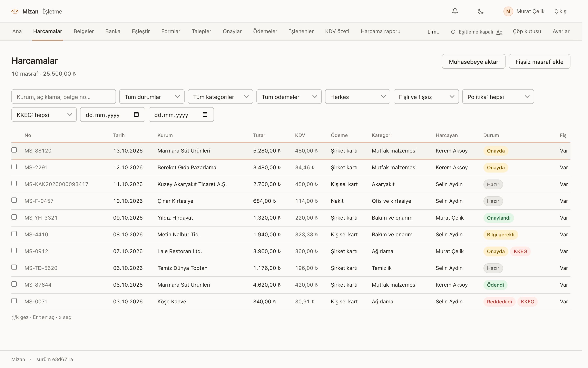Select checkbox for MS-2291
The image size is (588, 368).
14,167
